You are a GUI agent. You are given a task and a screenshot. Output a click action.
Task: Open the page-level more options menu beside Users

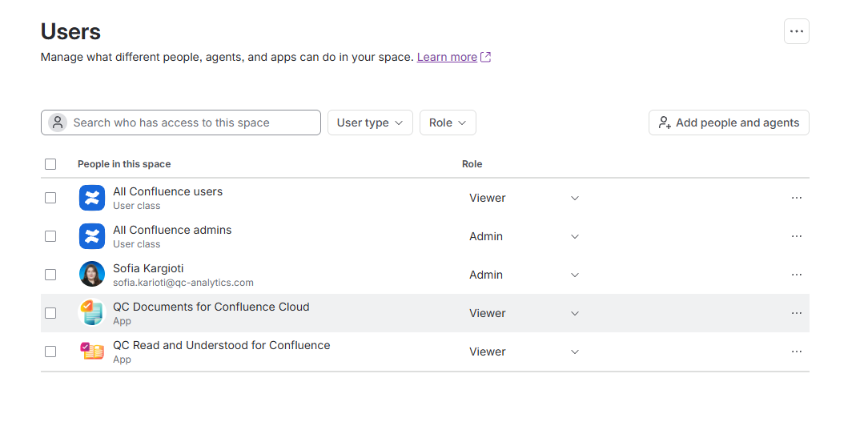pos(796,31)
